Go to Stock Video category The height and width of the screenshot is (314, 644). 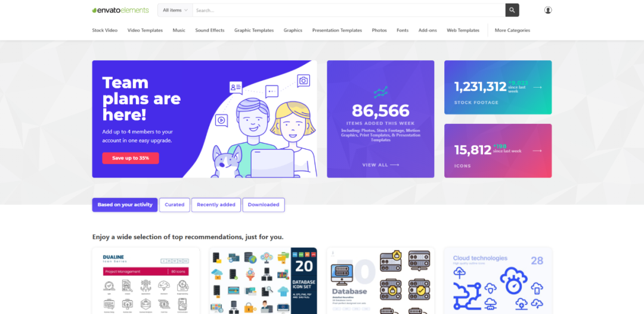click(105, 30)
